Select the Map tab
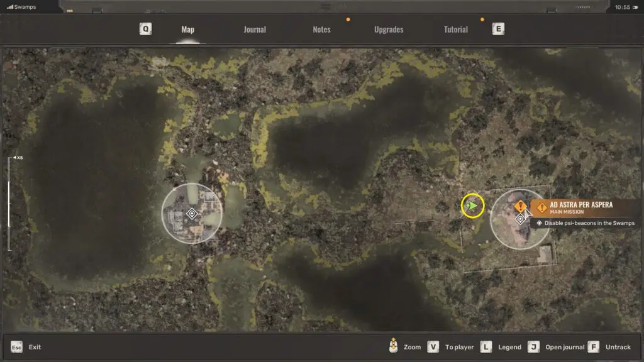 point(187,30)
